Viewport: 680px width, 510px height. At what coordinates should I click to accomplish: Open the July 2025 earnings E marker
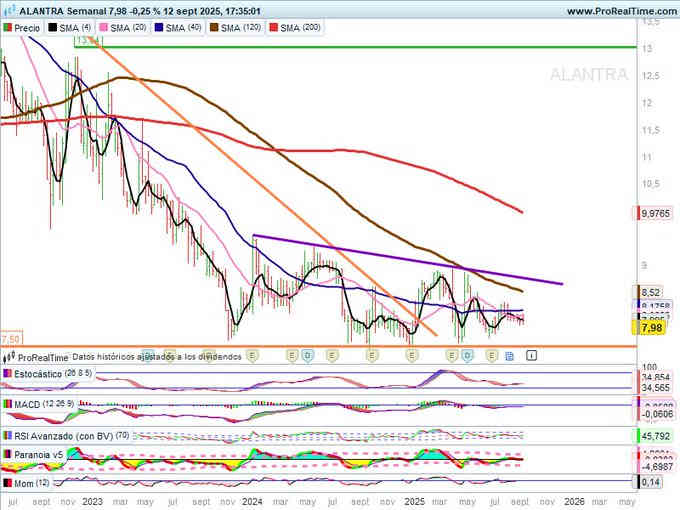[491, 356]
